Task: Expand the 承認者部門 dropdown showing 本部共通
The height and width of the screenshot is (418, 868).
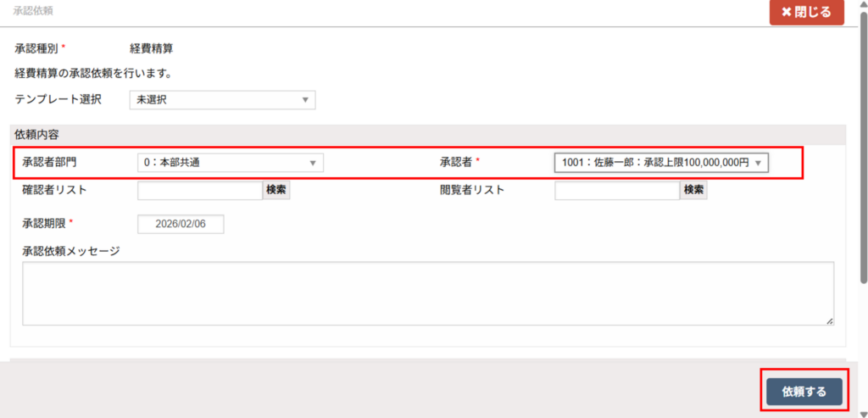Action: point(230,162)
